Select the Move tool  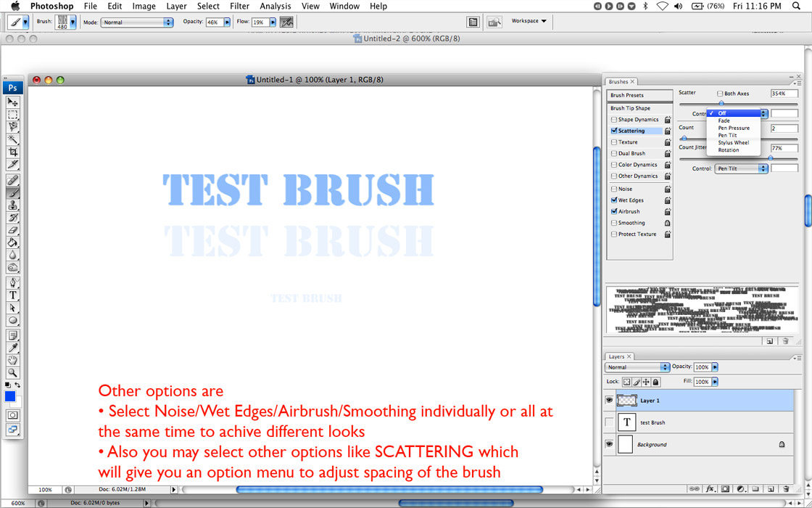pos(13,102)
